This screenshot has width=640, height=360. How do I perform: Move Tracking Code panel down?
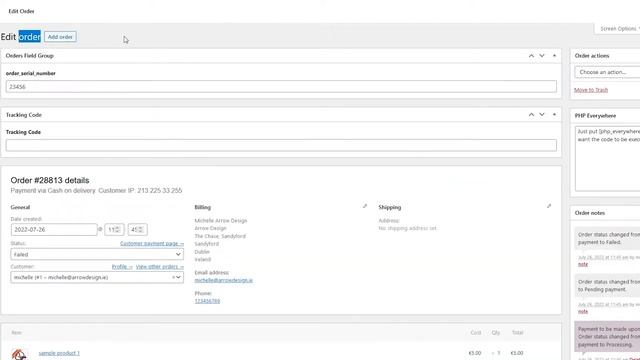[542, 115]
